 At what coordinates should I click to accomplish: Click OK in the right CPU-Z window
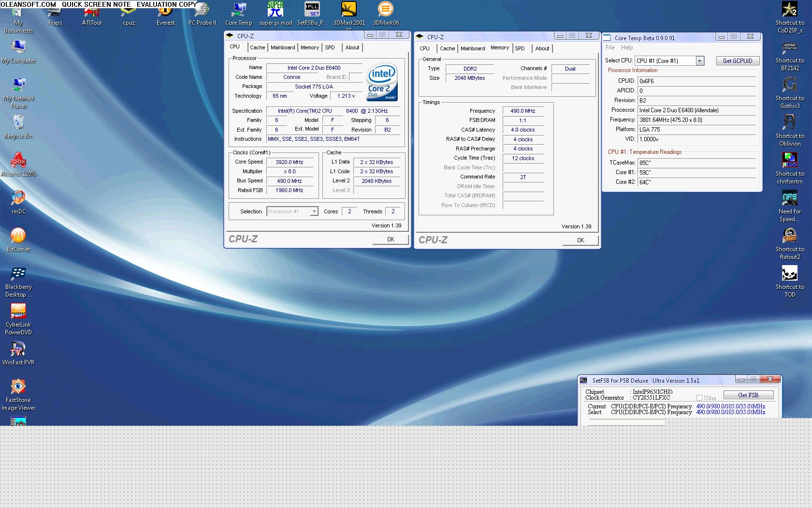point(580,240)
